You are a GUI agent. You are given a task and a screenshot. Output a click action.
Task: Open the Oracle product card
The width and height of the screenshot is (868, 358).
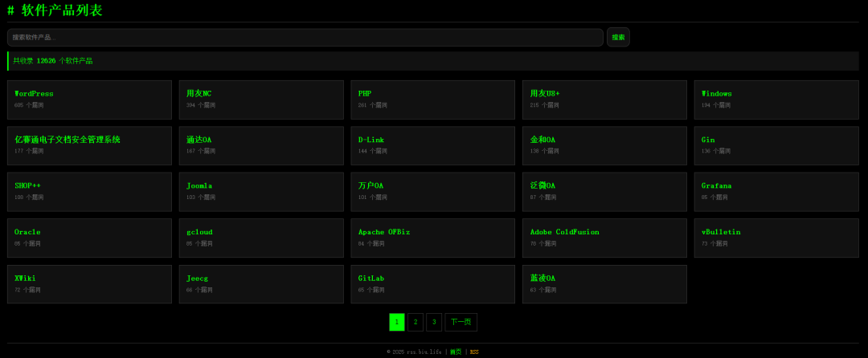[90, 238]
